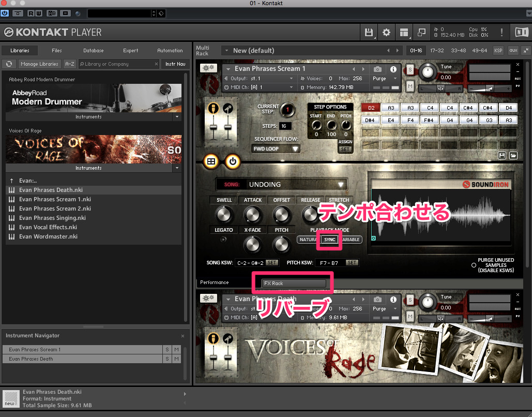The width and height of the screenshot is (532, 417).
Task: Open settings via the gear icon
Action: click(x=386, y=33)
